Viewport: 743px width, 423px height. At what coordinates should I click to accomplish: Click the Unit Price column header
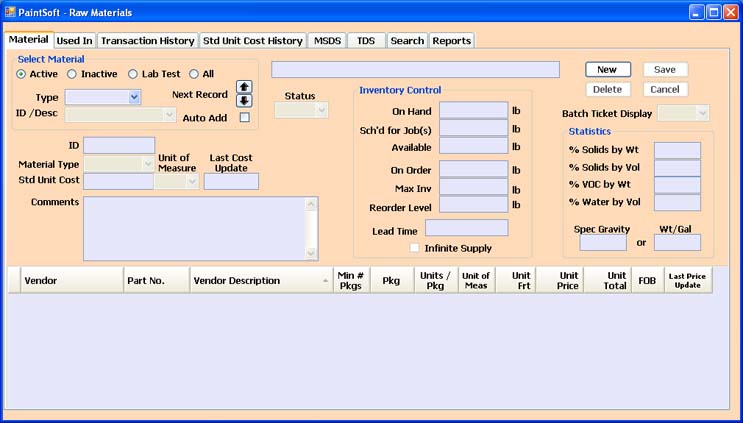coord(560,280)
